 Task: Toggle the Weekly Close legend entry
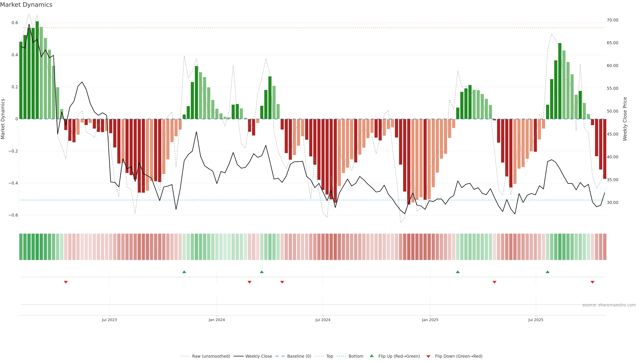[x=258, y=356]
